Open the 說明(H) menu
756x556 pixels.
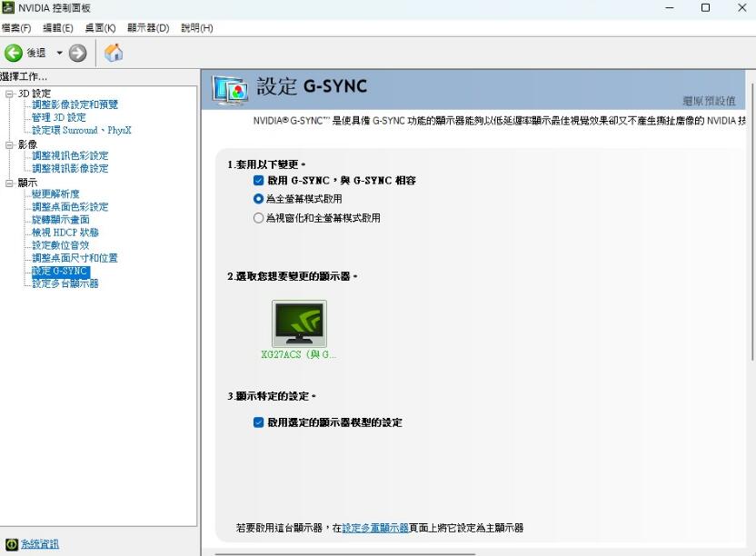[196, 28]
